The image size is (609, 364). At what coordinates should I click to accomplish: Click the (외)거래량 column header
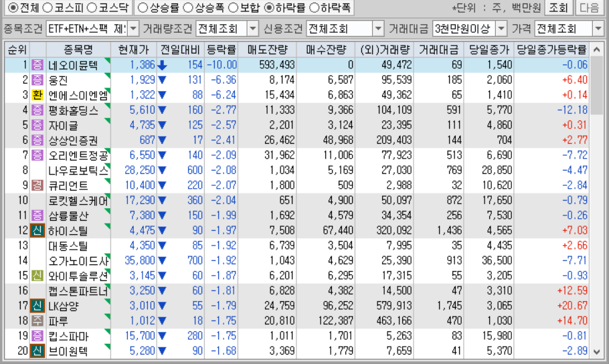384,50
